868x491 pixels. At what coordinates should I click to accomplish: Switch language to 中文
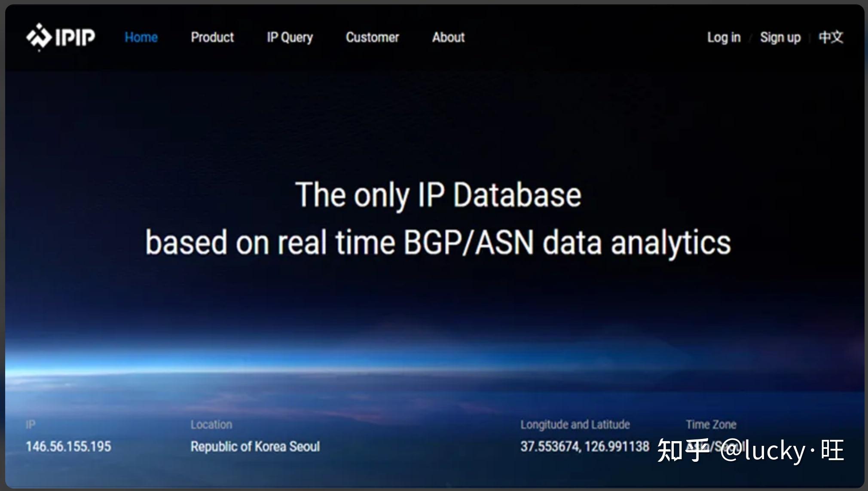point(830,37)
